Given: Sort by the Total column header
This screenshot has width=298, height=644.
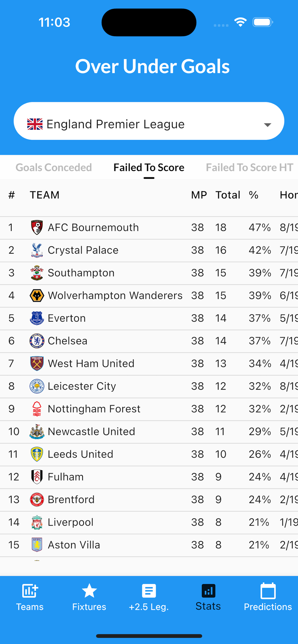Looking at the screenshot, I should (228, 195).
